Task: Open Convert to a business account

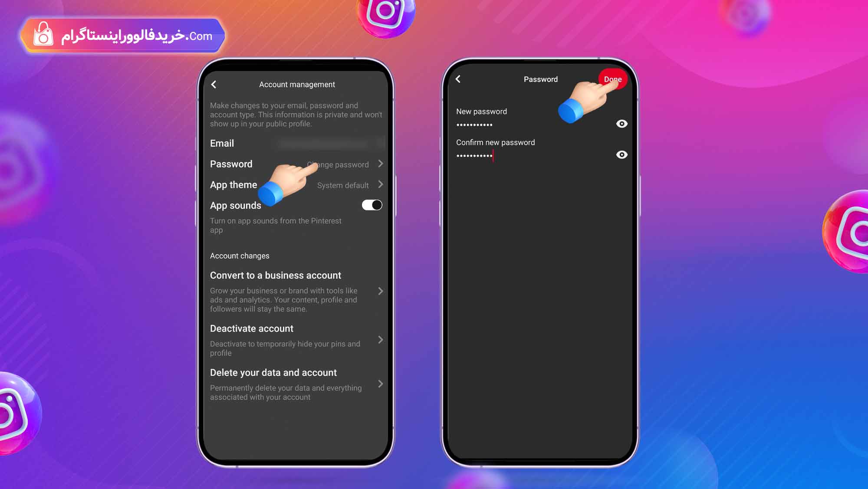Action: click(x=276, y=275)
